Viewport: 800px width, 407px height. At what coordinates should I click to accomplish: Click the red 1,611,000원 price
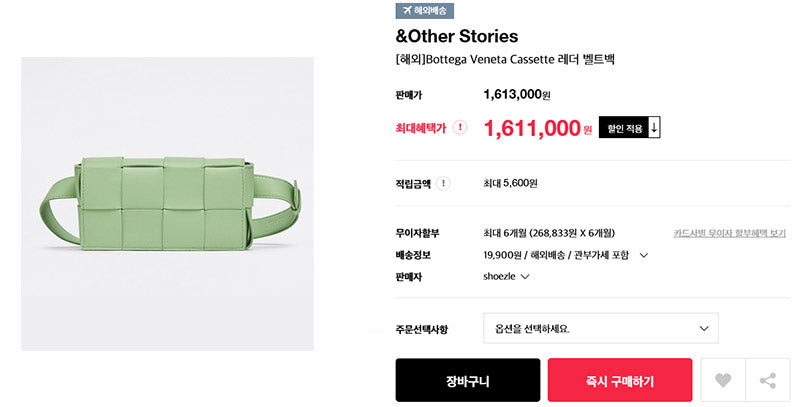(x=538, y=128)
